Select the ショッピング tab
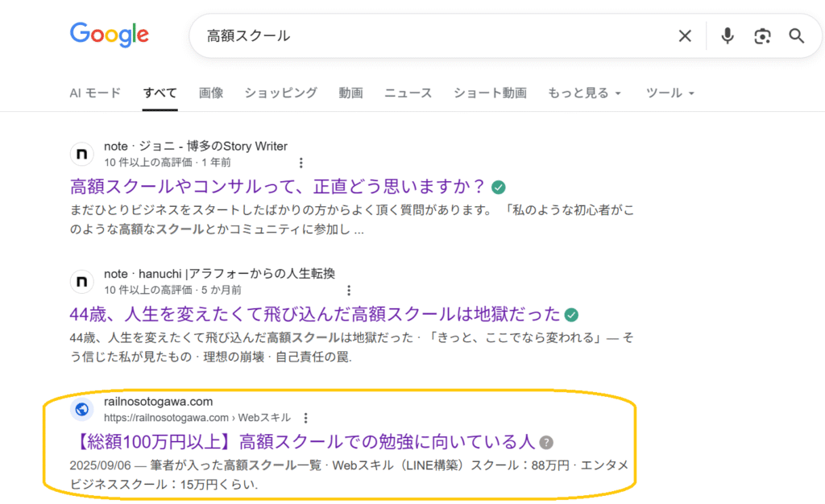Screen dimensions: 825x504 (x=280, y=93)
